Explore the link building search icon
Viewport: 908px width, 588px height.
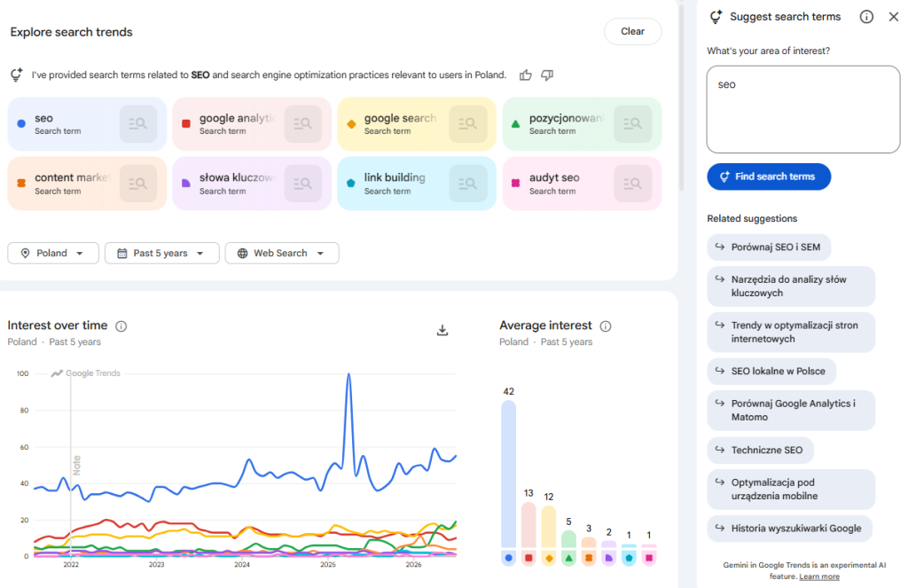tap(468, 184)
